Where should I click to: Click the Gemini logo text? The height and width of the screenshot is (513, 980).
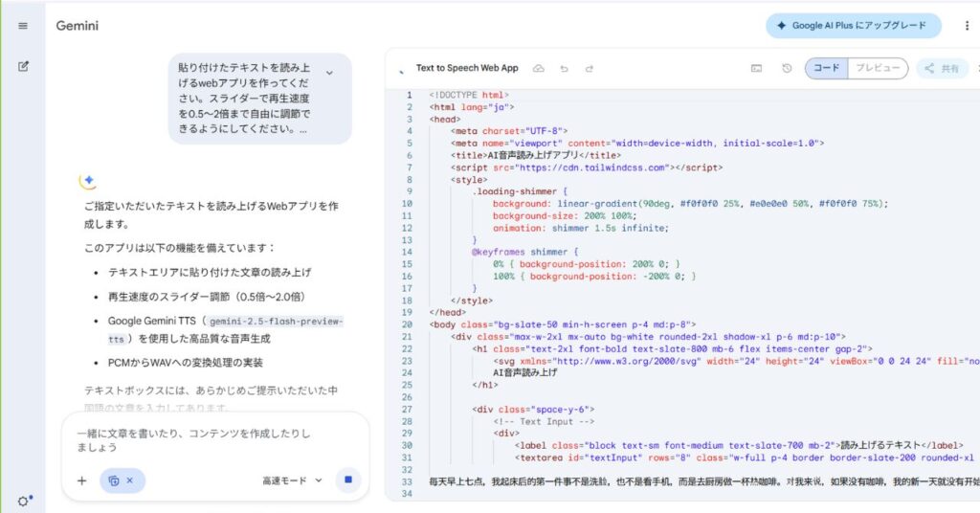tap(77, 26)
